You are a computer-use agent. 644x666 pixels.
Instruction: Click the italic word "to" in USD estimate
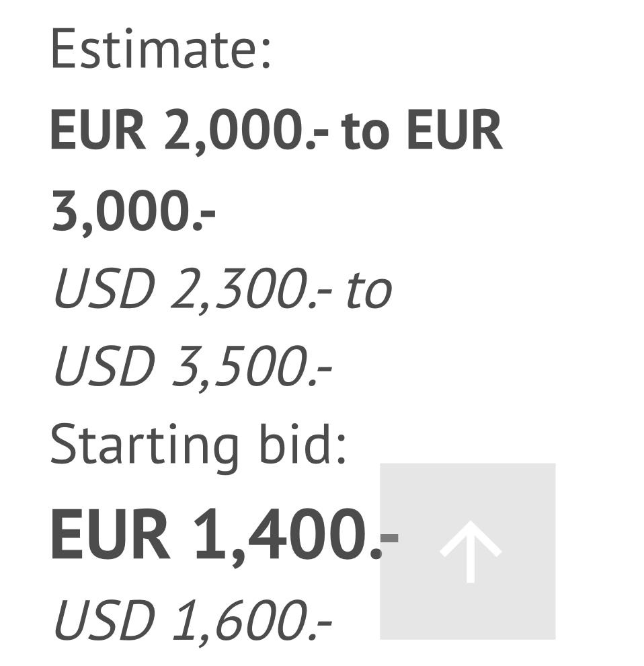tap(368, 291)
